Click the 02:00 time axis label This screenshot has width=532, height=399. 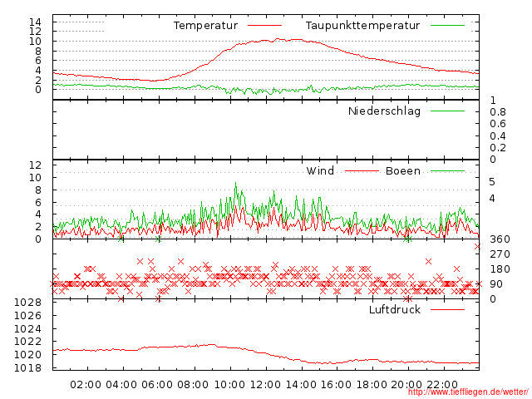[x=86, y=385]
